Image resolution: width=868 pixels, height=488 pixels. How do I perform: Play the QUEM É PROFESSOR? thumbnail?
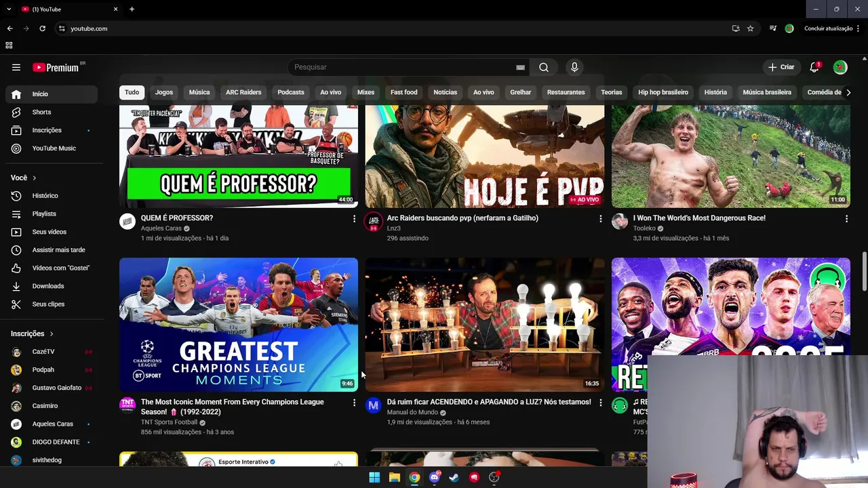pos(239,156)
